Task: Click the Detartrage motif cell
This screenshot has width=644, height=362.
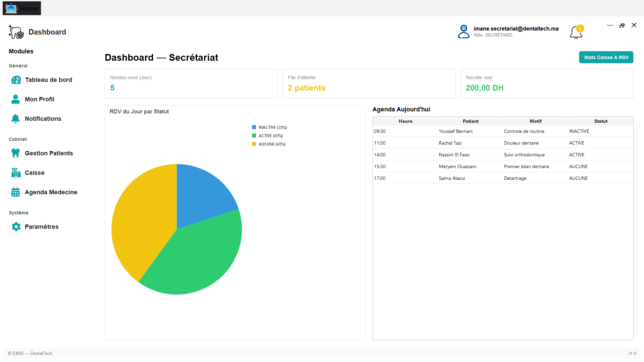Action: point(535,178)
